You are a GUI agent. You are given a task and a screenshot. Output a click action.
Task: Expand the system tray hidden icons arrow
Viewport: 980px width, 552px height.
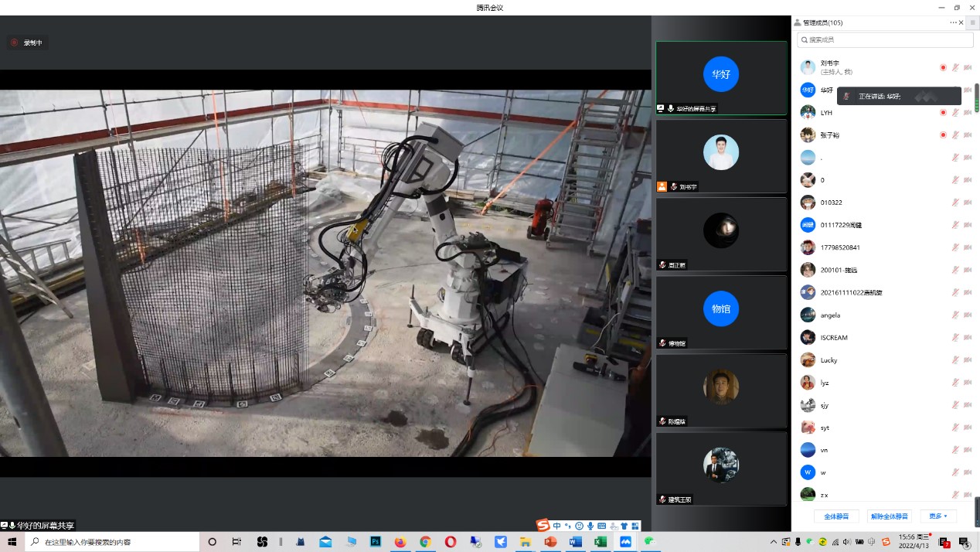pyautogui.click(x=774, y=542)
